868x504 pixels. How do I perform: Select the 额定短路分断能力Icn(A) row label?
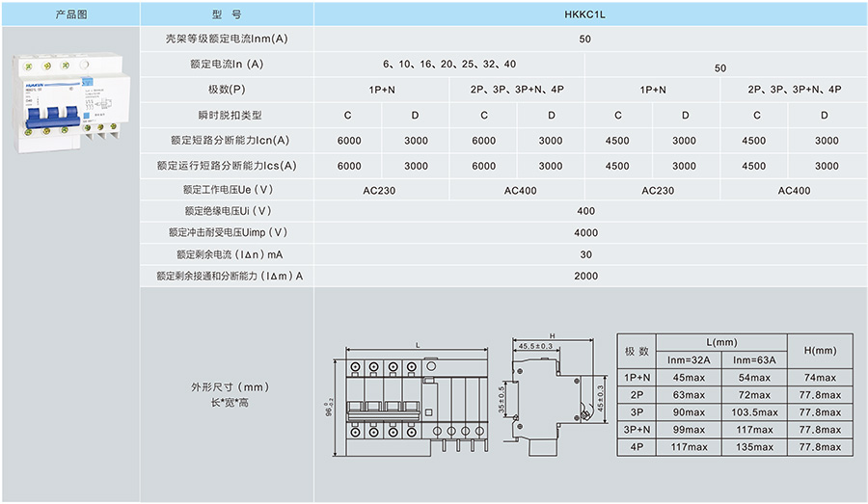point(231,140)
